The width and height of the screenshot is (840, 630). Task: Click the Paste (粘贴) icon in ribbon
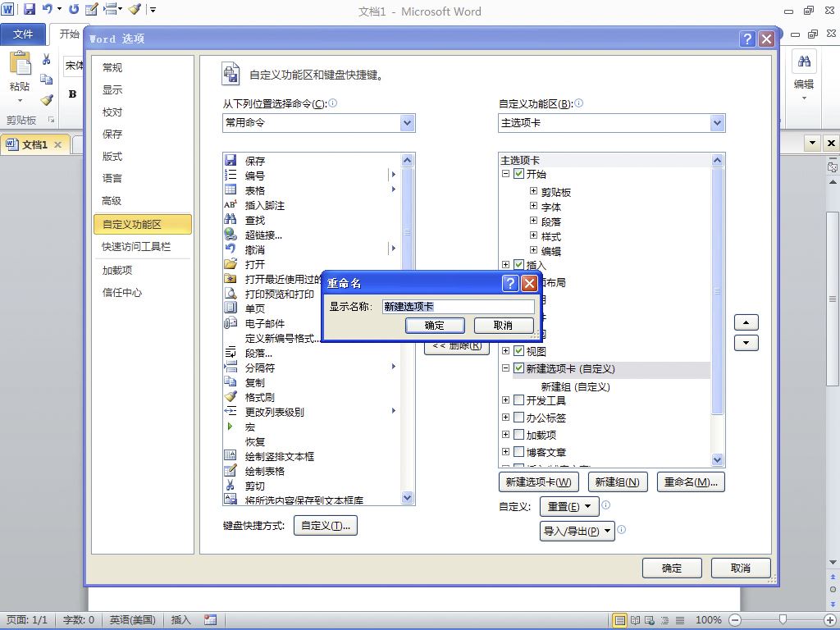click(20, 63)
